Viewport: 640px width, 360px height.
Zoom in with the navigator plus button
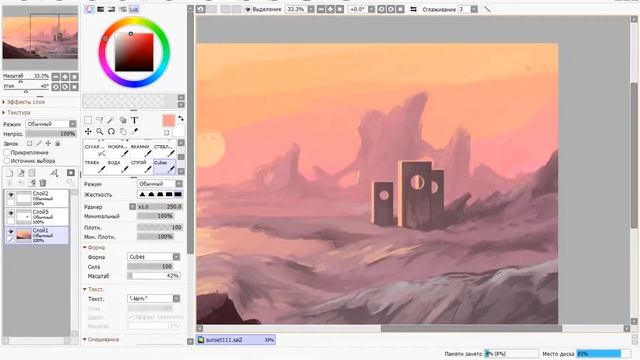[65, 77]
